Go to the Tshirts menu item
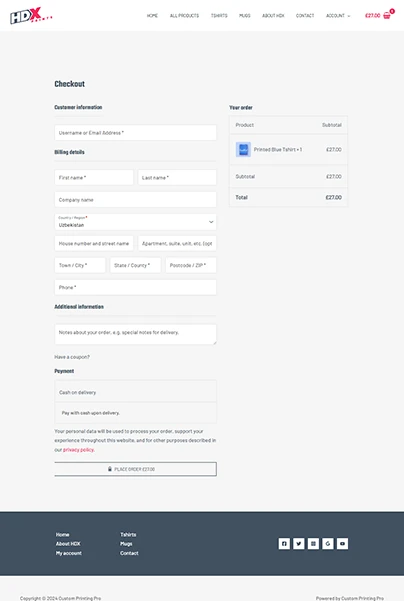Viewport: 404px width, 601px height. click(219, 16)
